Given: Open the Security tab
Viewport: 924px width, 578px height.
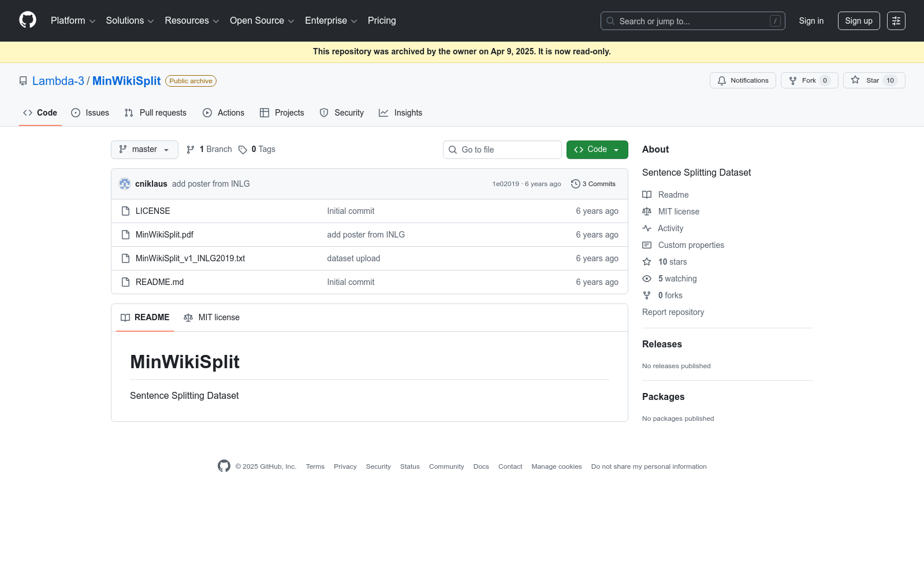Looking at the screenshot, I should pyautogui.click(x=342, y=113).
